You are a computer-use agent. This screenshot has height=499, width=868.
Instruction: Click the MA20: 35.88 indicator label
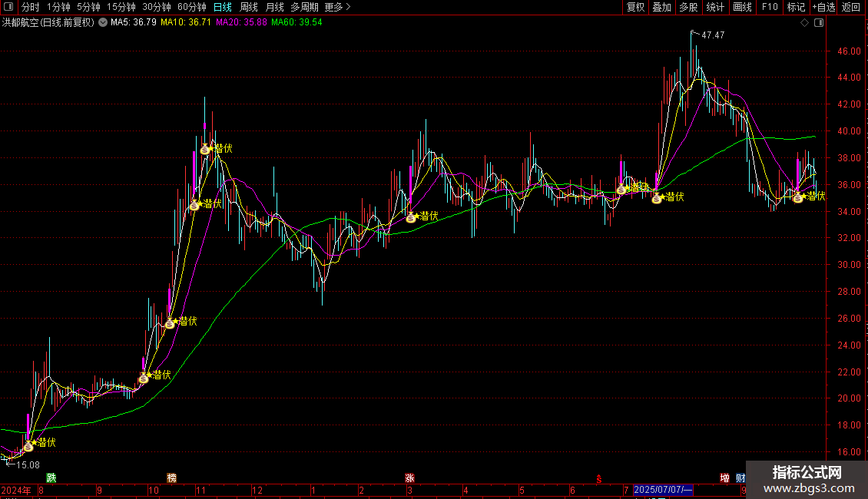pos(241,22)
